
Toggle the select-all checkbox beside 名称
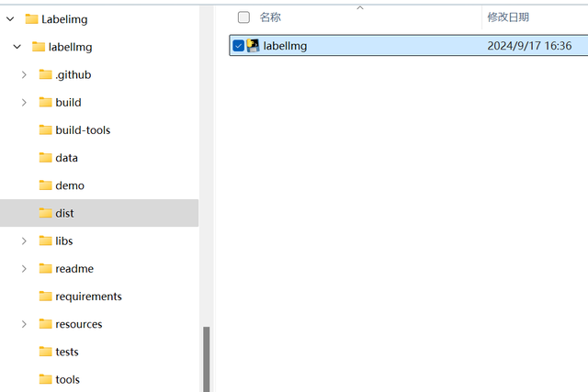click(243, 17)
